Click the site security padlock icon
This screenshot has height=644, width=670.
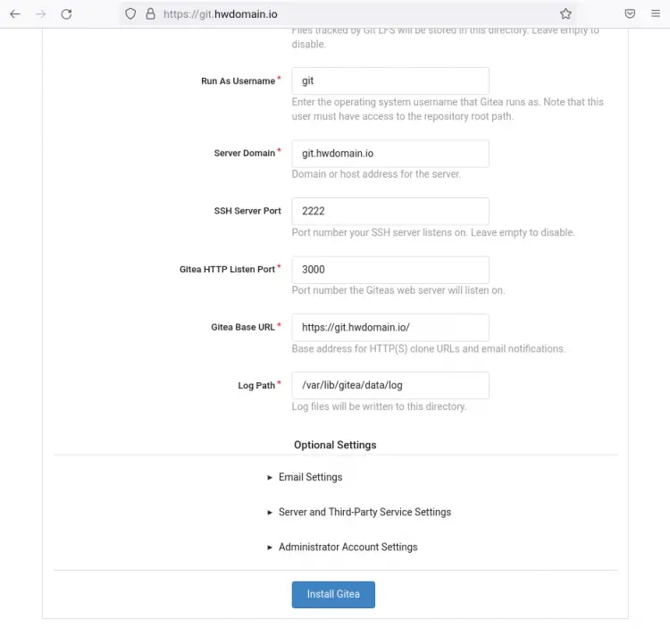pos(150,14)
